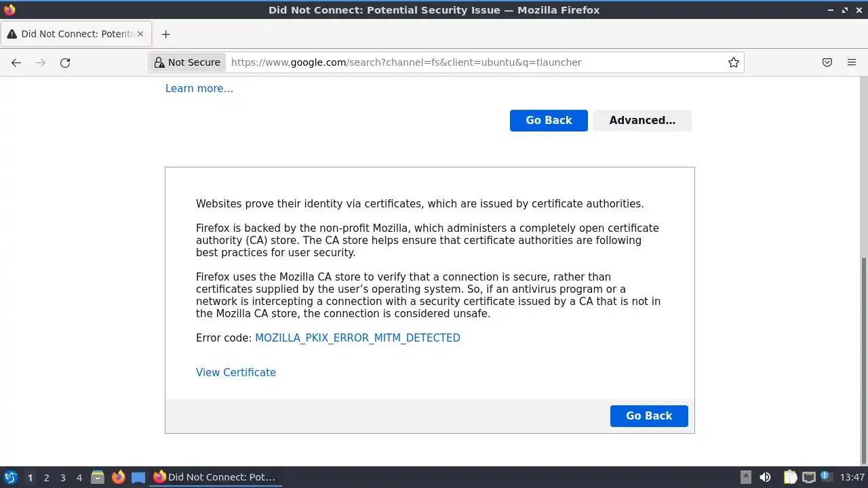
Task: Bookmark this page with star icon
Action: click(733, 62)
